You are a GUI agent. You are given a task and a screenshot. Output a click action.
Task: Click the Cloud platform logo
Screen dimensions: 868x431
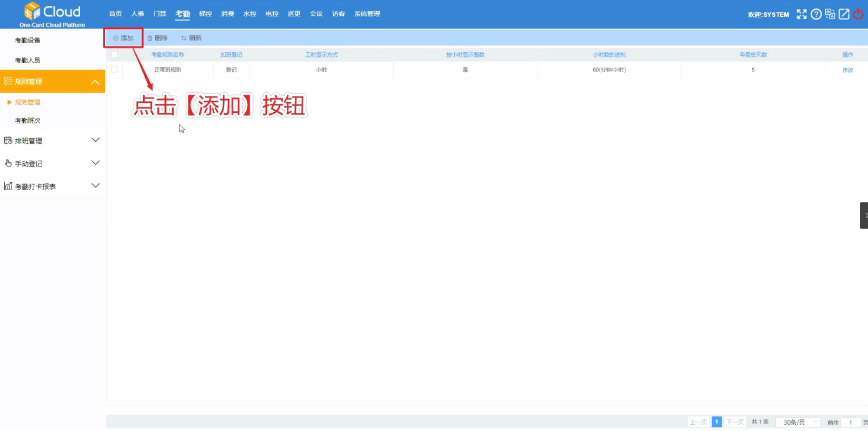pos(52,14)
